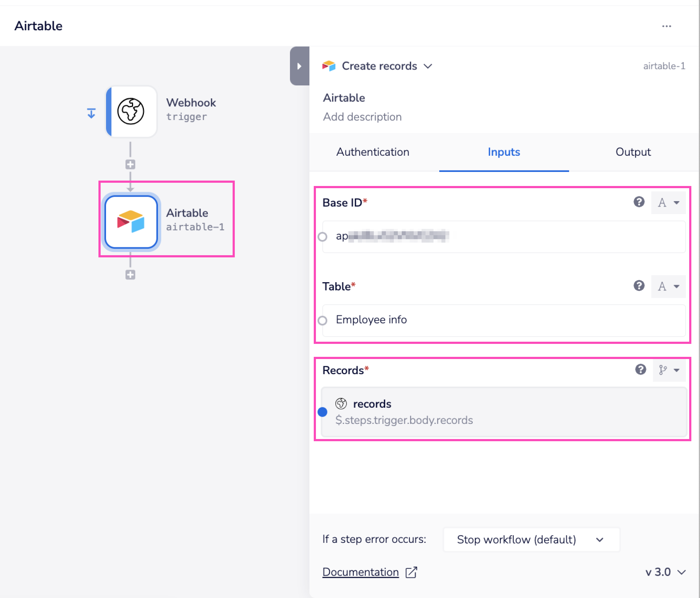Add a step below the Webhook trigger
700x598 pixels.
pos(130,164)
